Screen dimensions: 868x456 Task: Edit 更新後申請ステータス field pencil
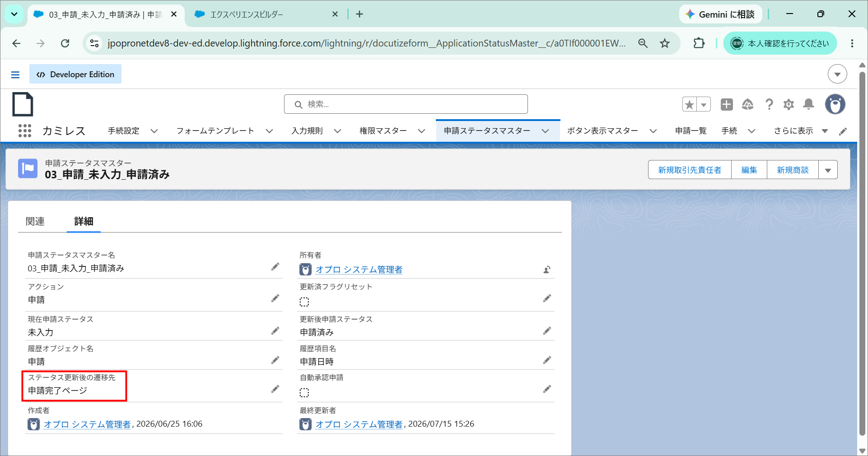tap(547, 331)
